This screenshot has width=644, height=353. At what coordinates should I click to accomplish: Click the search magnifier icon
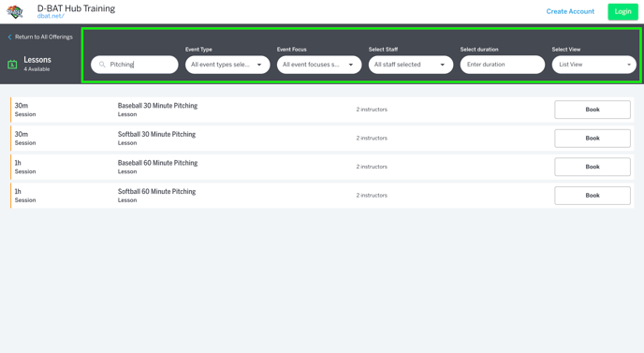click(x=102, y=65)
